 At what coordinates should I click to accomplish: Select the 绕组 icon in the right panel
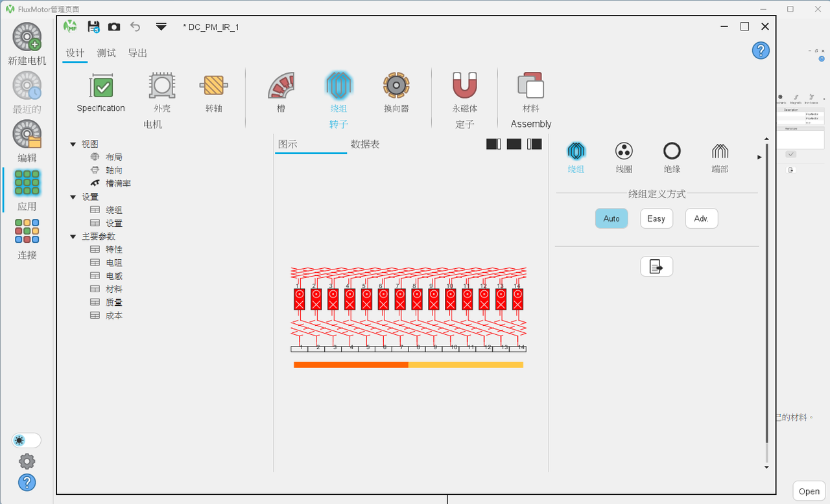coord(576,151)
